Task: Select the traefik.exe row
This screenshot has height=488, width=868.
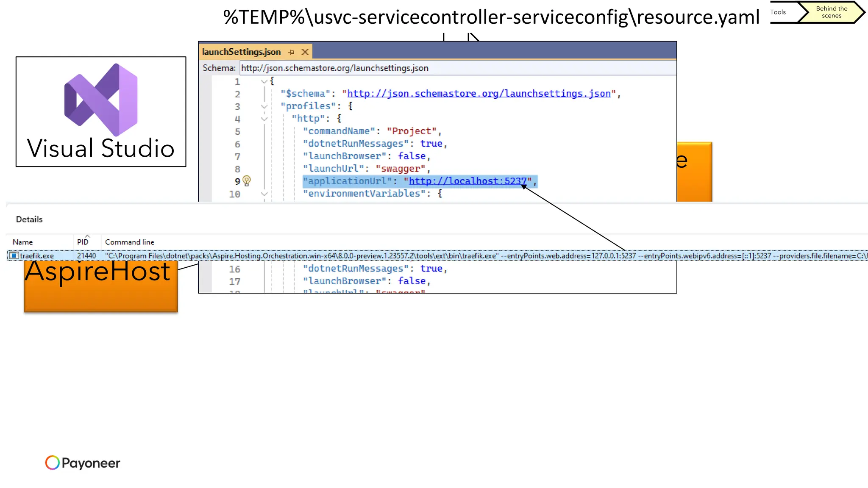Action: [x=437, y=255]
